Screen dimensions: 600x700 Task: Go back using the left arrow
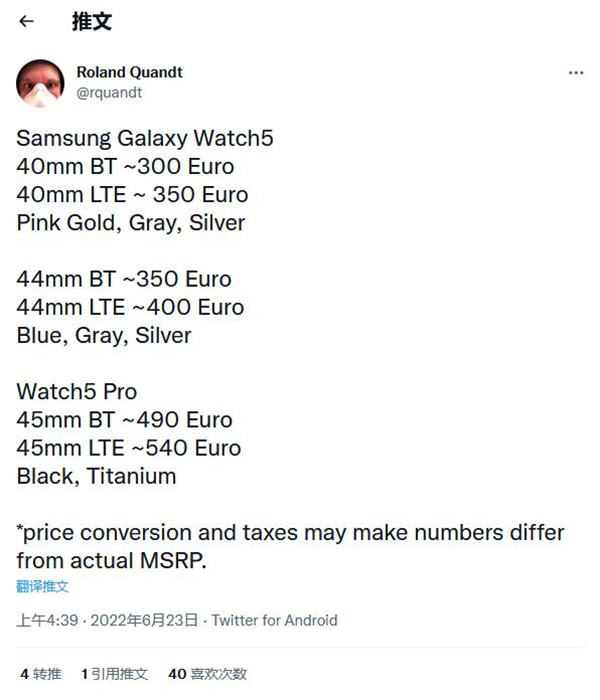click(26, 21)
